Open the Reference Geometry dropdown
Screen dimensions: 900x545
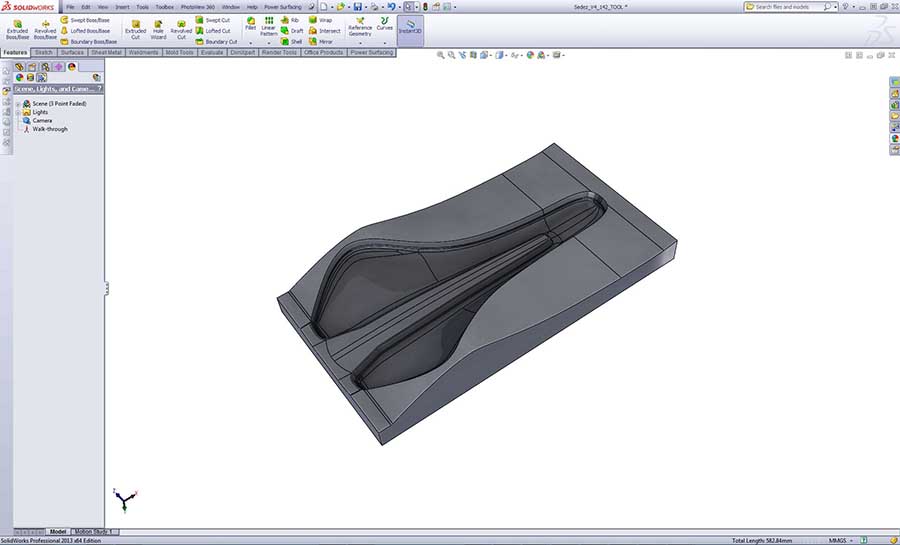tap(360, 29)
